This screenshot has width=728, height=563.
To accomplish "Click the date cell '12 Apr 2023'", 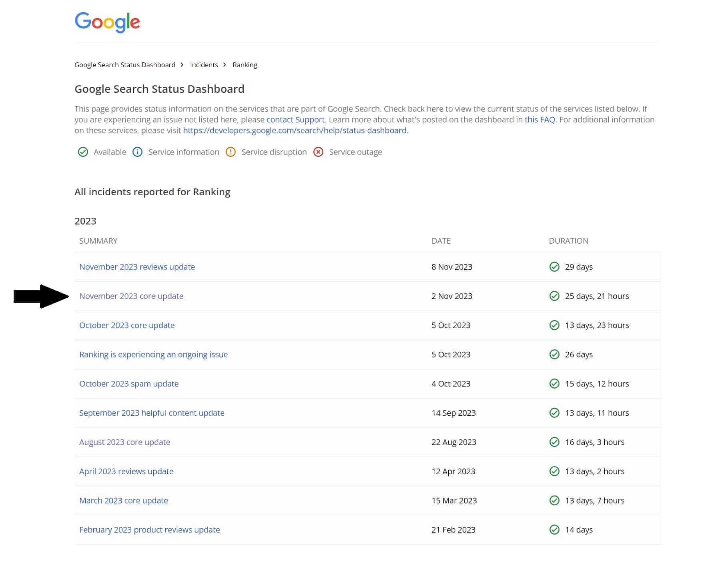I will 453,471.
